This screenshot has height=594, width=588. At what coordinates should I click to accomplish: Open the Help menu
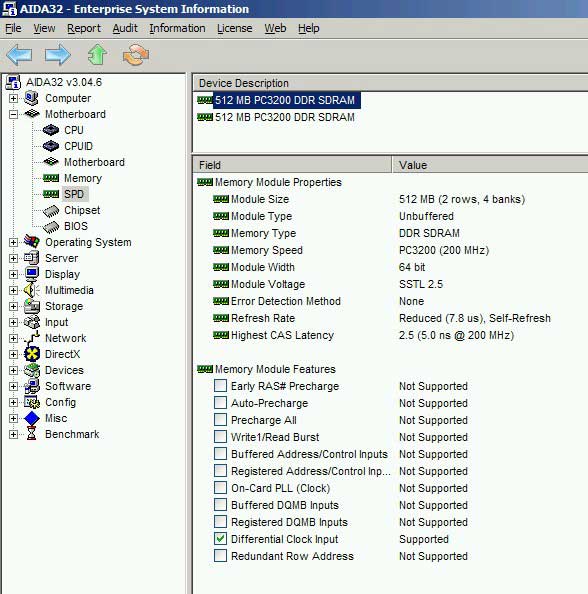tap(308, 28)
